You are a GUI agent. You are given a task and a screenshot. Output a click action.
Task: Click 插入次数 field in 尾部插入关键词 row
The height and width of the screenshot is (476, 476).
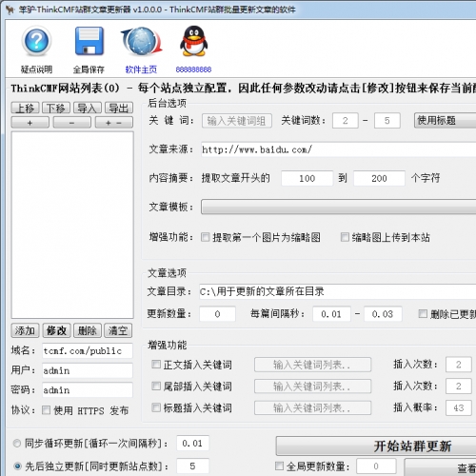[459, 387]
